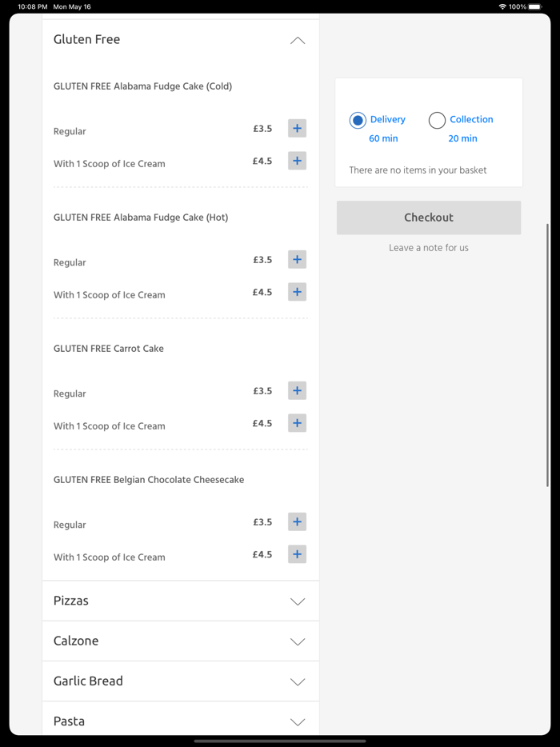This screenshot has width=560, height=747.
Task: Tap the battery icon in status bar
Action: 535,6
